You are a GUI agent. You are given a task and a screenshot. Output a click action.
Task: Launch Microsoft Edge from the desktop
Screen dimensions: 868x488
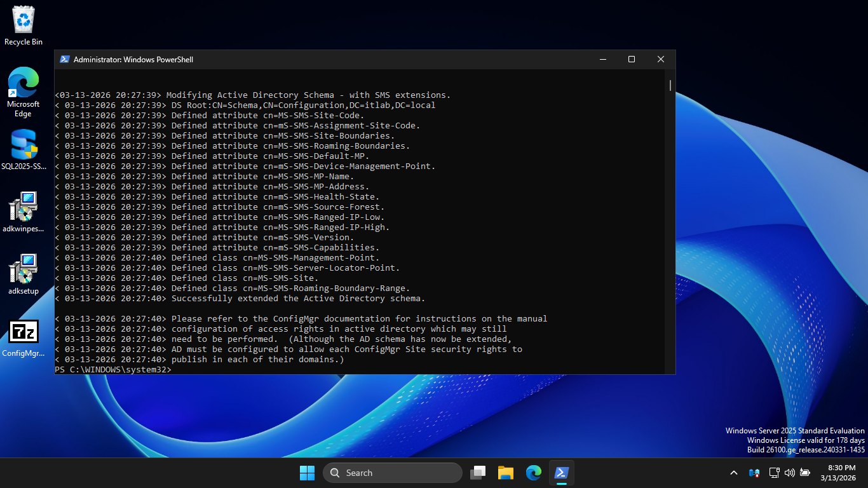(24, 91)
